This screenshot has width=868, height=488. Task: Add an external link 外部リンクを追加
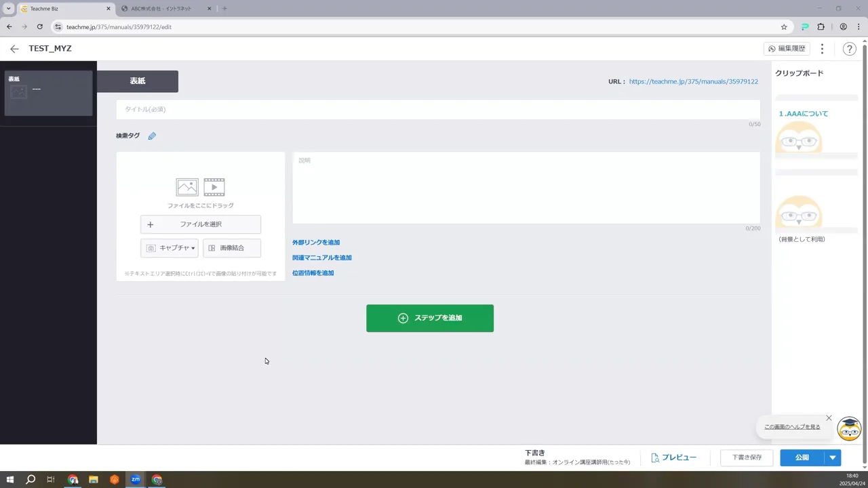[316, 243]
